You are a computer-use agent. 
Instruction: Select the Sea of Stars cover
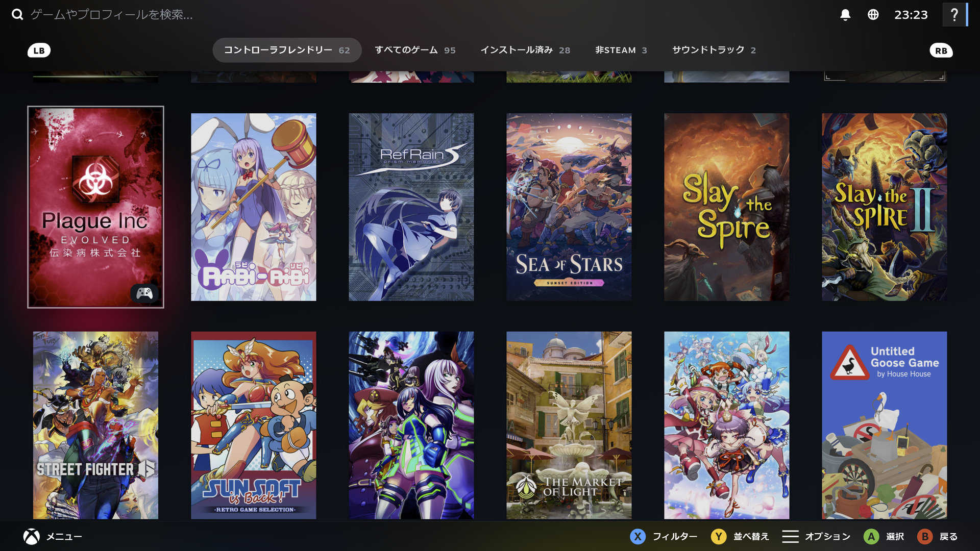click(x=569, y=207)
